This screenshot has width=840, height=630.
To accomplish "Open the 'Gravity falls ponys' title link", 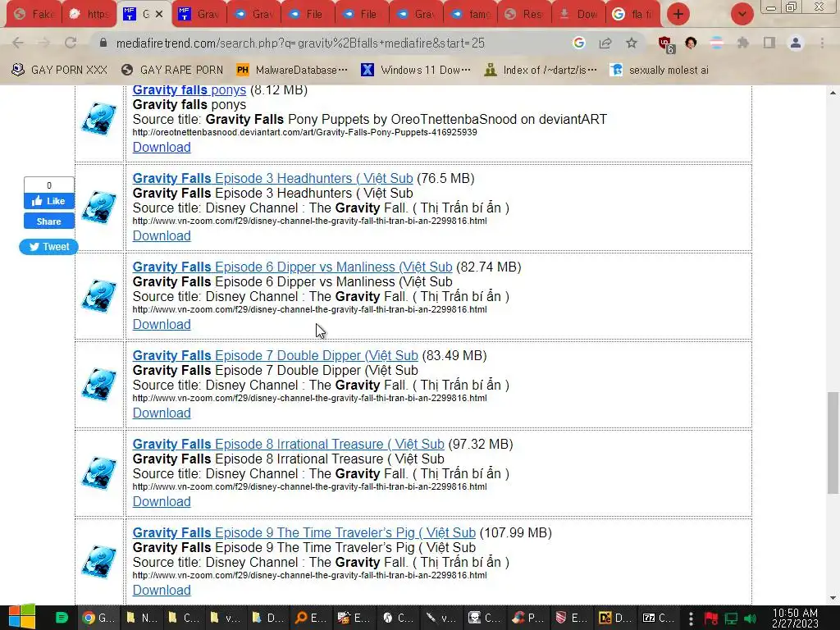I will tap(189, 90).
